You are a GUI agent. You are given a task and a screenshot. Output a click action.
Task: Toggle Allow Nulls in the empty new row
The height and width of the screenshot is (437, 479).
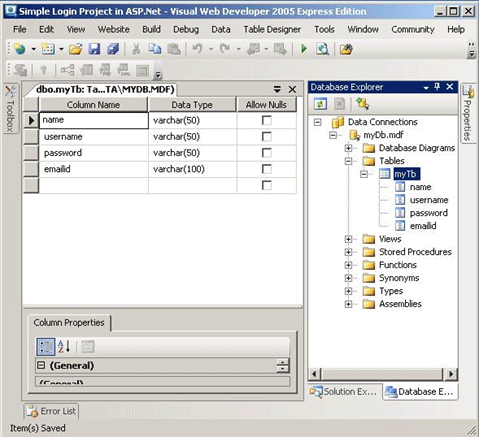point(267,186)
